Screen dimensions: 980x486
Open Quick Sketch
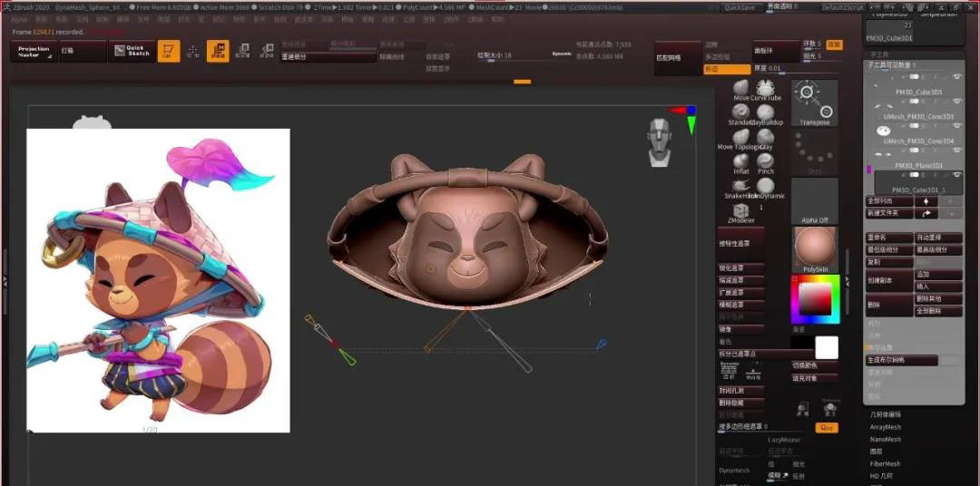[x=132, y=51]
